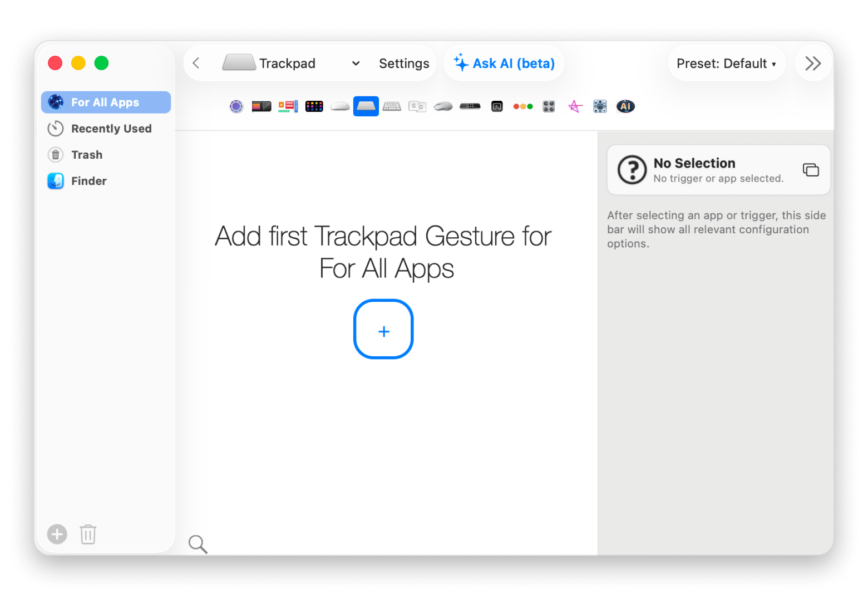The image size is (868, 598).
Task: Select For All Apps in sidebar
Action: [106, 102]
